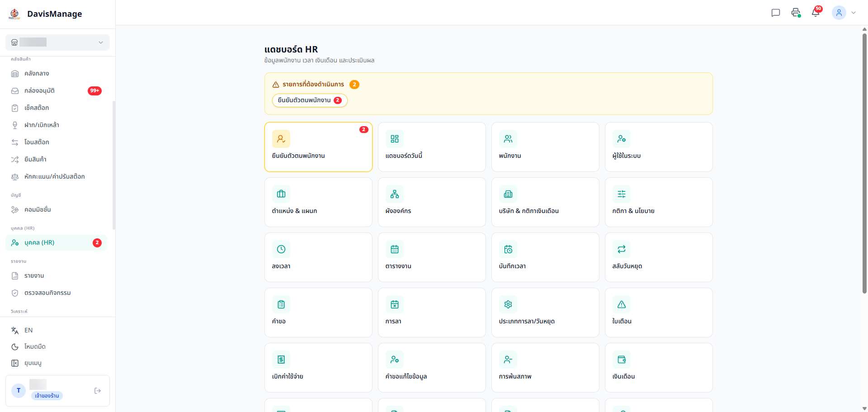
Task: Click the user avatar icon in header
Action: coord(839,13)
